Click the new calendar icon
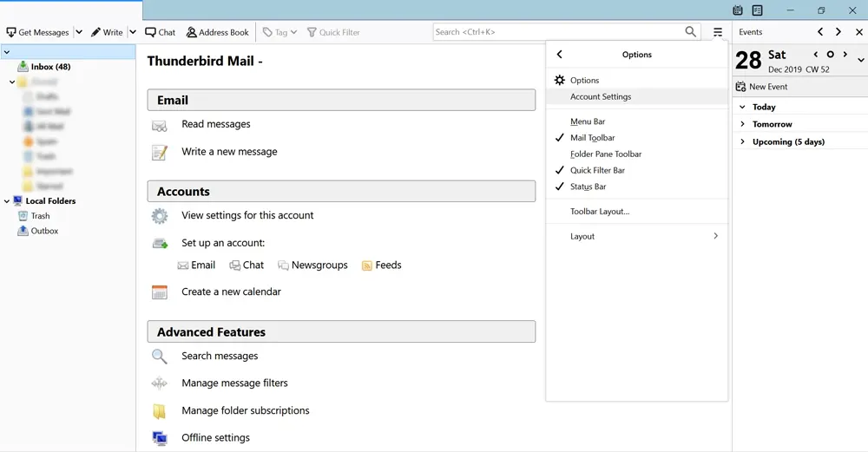The width and height of the screenshot is (868, 452). (160, 292)
